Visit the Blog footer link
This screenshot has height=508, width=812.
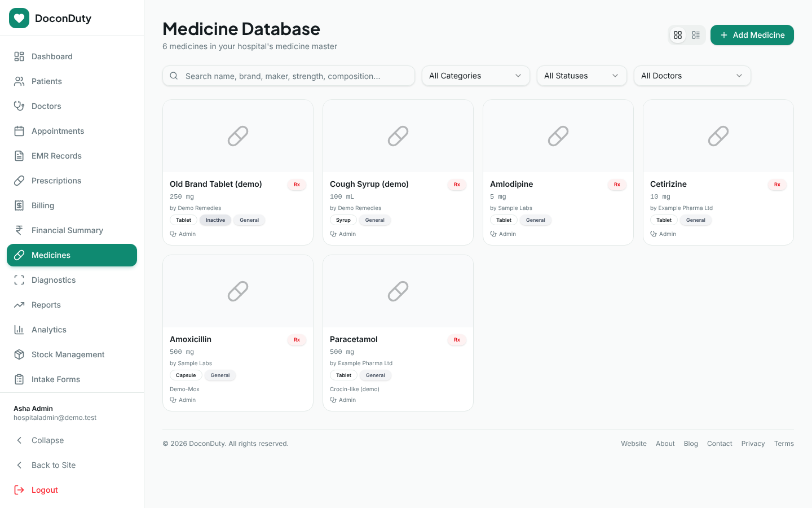[x=691, y=444]
